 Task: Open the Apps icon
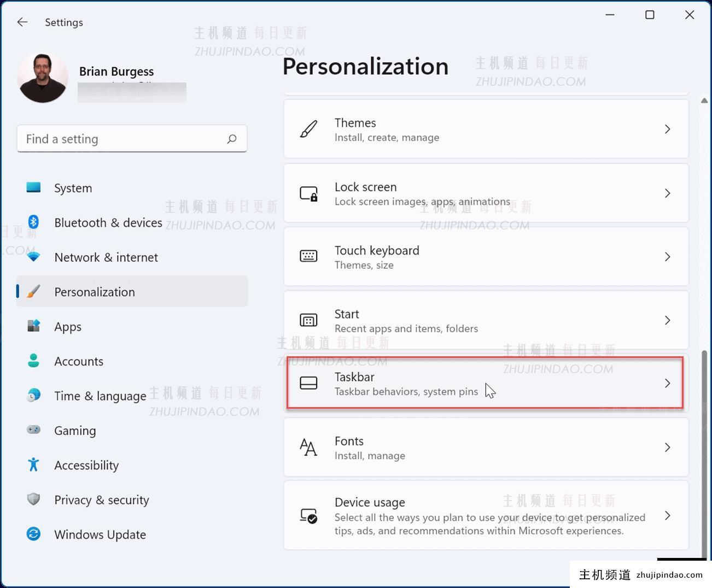33,326
